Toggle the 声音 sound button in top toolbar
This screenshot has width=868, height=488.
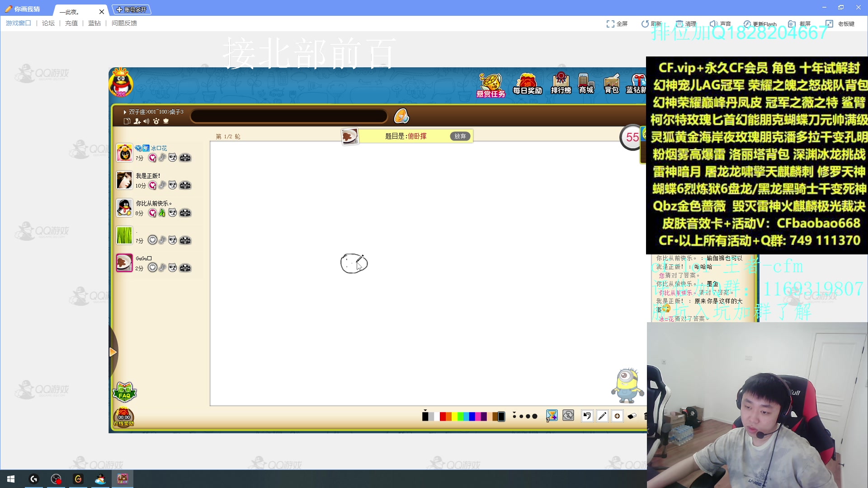[720, 24]
